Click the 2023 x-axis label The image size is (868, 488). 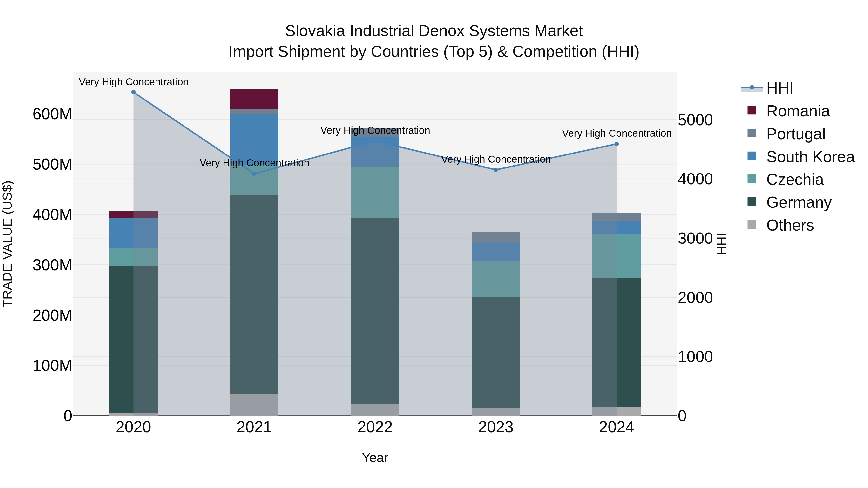pos(496,427)
